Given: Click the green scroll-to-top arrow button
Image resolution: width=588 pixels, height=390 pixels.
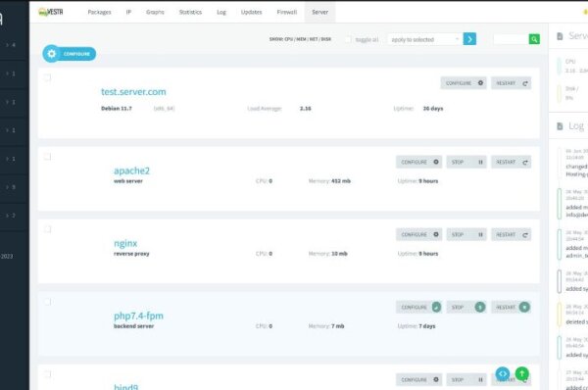Looking at the screenshot, I should 522,373.
